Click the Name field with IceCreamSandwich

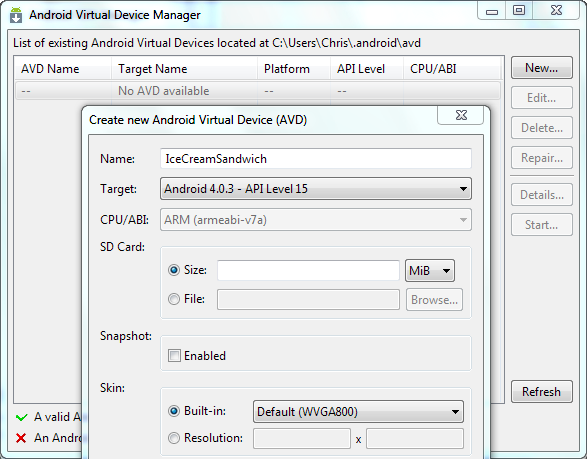click(316, 159)
